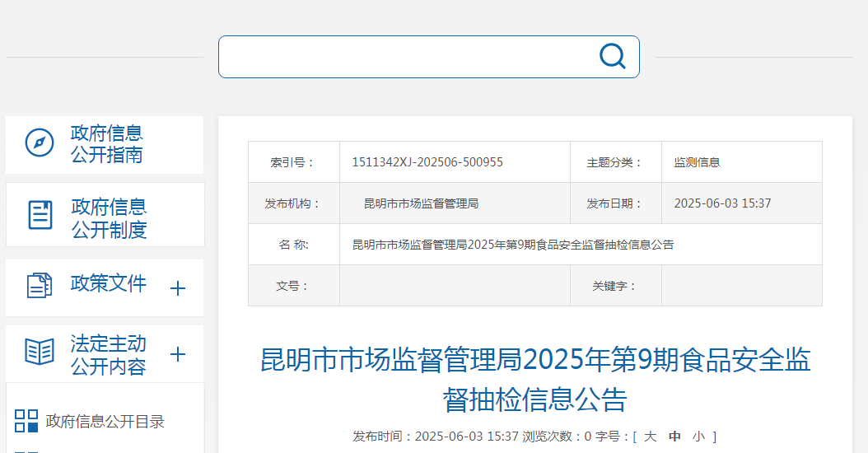Click 昆明市市场监督管理局 publisher value
Image resolution: width=868 pixels, height=453 pixels.
pyautogui.click(x=421, y=203)
